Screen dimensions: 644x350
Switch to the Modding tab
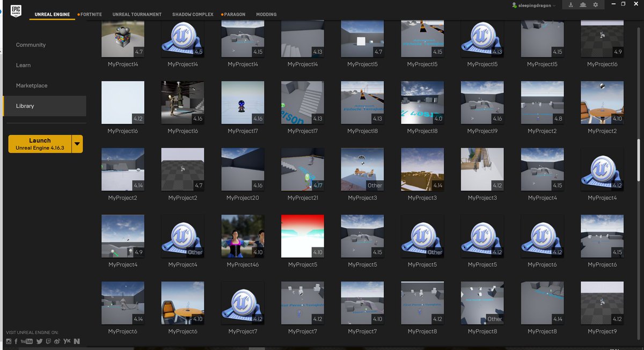point(266,14)
